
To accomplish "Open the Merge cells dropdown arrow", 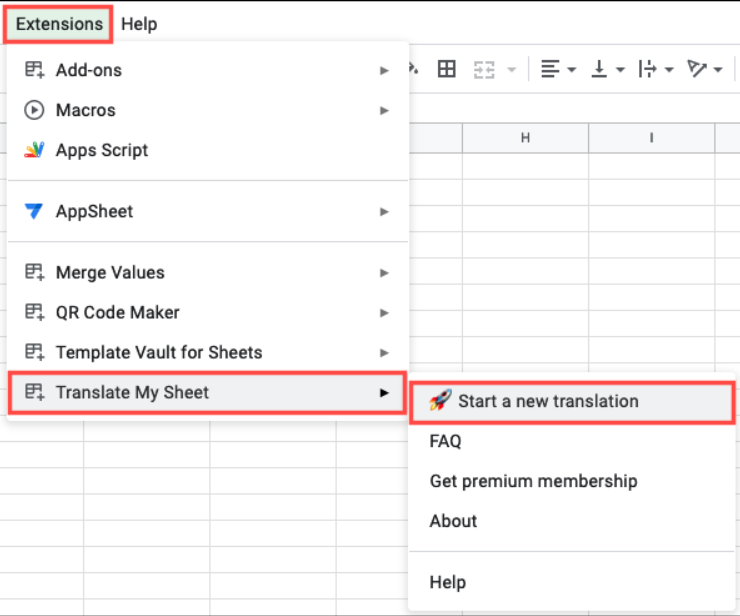I will click(512, 70).
